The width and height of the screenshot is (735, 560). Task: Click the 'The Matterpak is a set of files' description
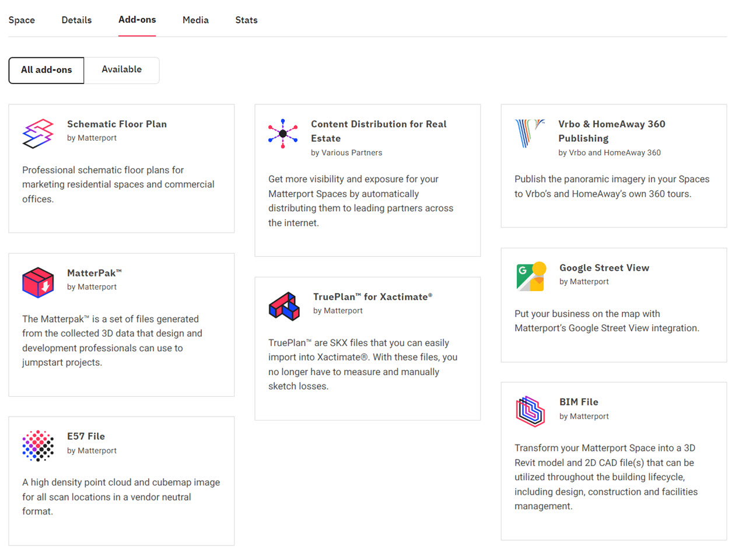coord(112,341)
